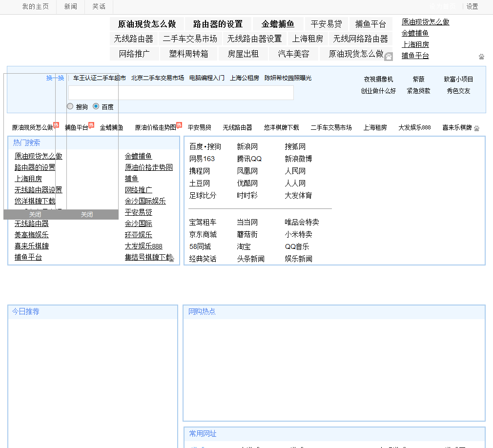Open the 淘宝 link
The width and height of the screenshot is (493, 448).
click(x=244, y=247)
